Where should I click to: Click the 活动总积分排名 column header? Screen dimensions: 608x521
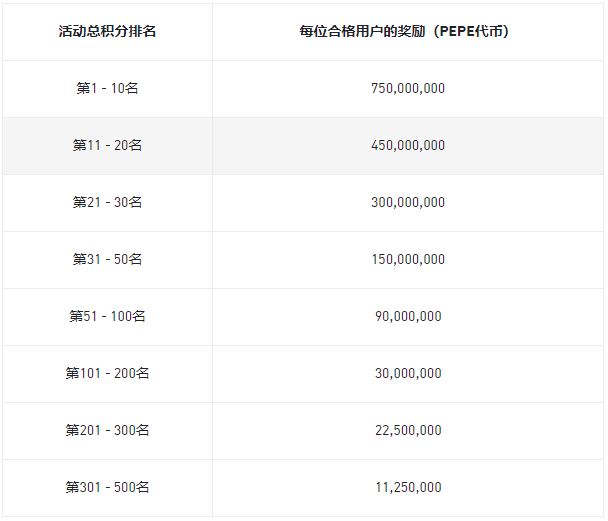[x=107, y=31]
